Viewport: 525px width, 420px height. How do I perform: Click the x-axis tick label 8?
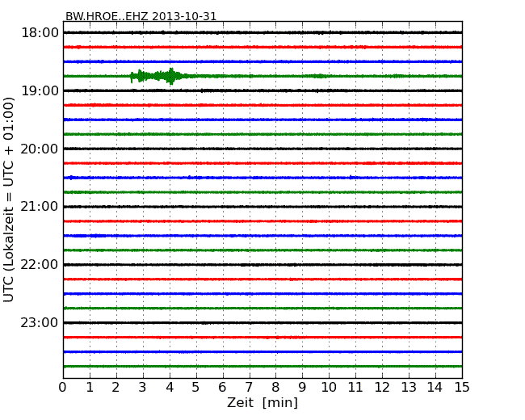click(x=275, y=388)
